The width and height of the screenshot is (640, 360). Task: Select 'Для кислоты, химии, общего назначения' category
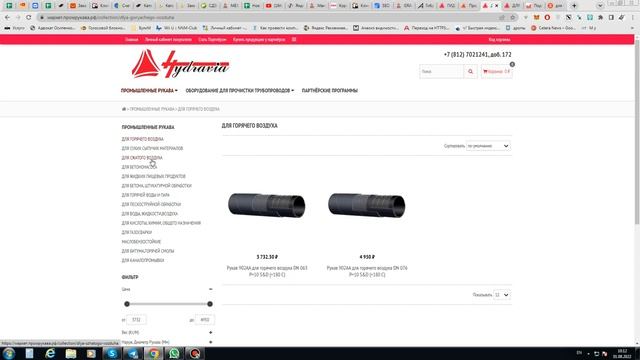[x=161, y=223]
